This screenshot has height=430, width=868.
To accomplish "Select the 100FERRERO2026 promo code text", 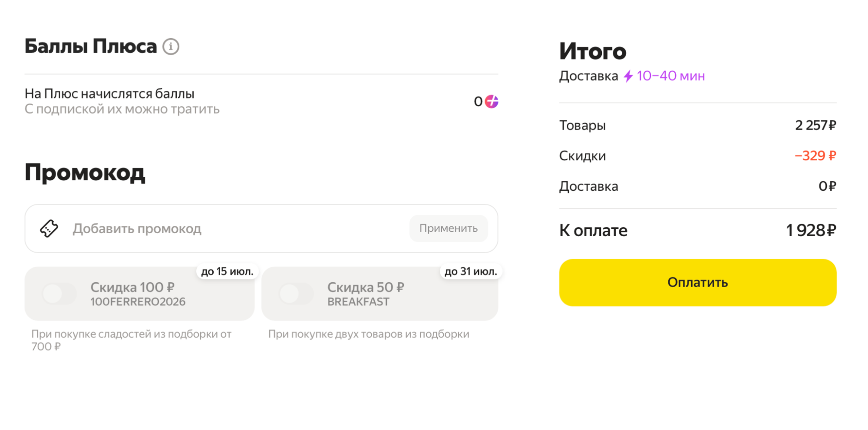I will pyautogui.click(x=138, y=302).
